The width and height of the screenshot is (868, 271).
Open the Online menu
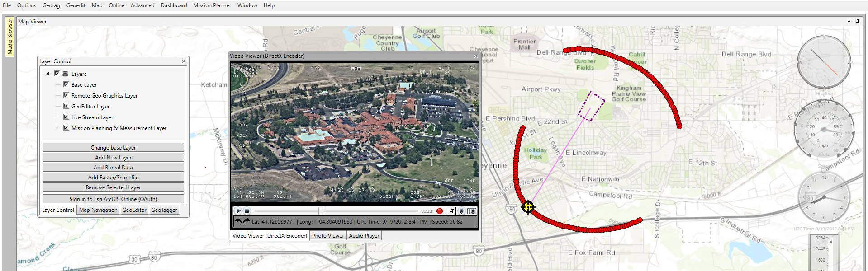click(x=116, y=5)
